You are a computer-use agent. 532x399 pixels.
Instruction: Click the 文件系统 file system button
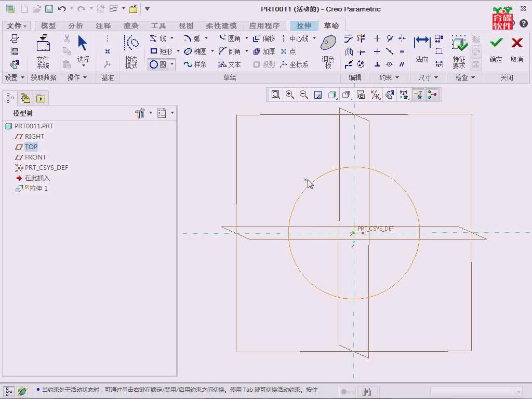[43, 51]
